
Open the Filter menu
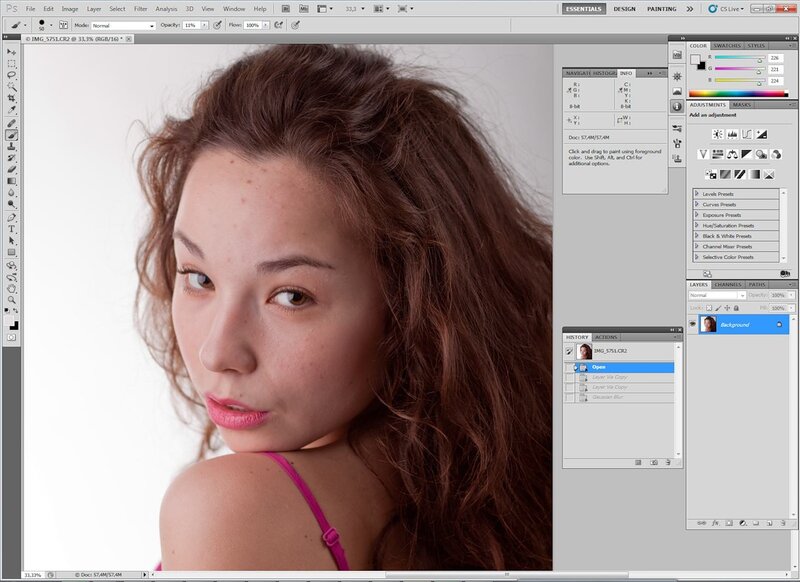coord(140,9)
